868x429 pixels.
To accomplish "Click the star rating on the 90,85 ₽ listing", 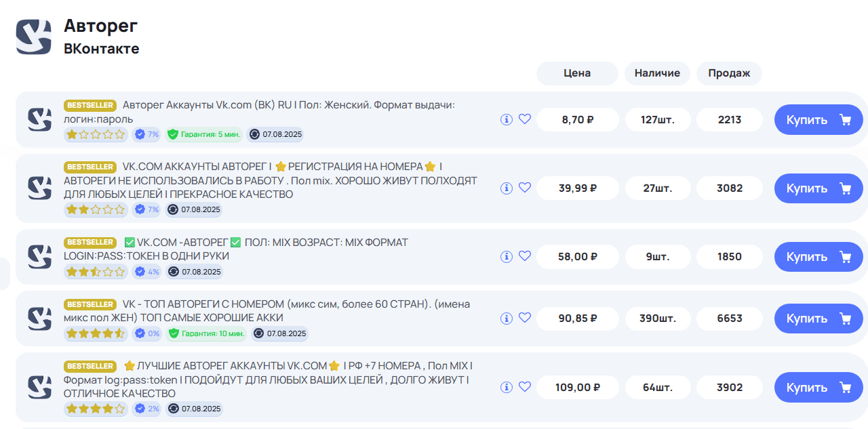I will (x=96, y=333).
